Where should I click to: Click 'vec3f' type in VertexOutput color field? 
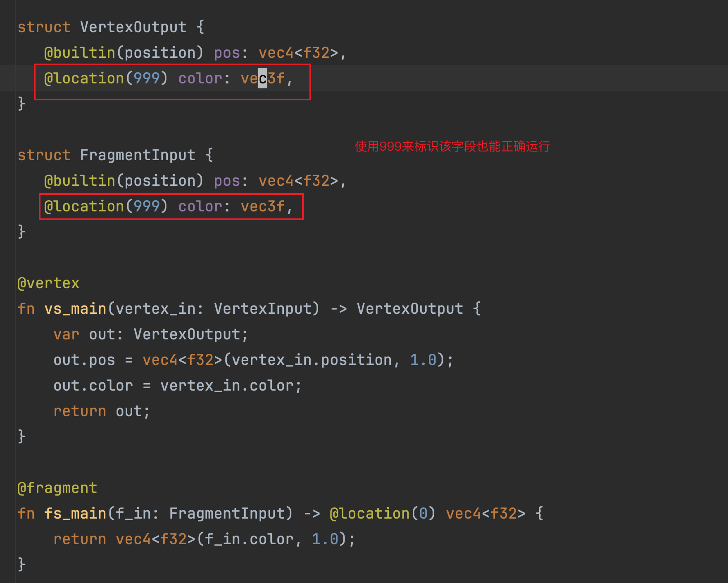click(263, 78)
